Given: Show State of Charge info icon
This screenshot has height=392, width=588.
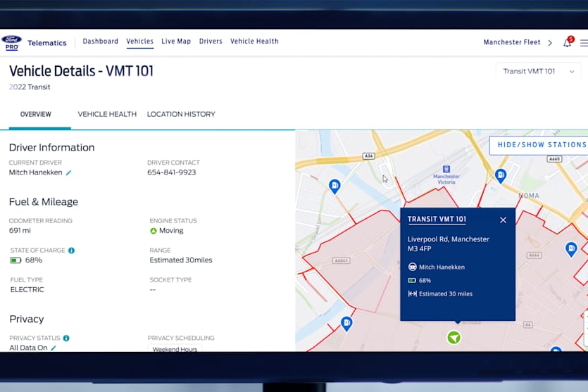Looking at the screenshot, I should [x=71, y=251].
